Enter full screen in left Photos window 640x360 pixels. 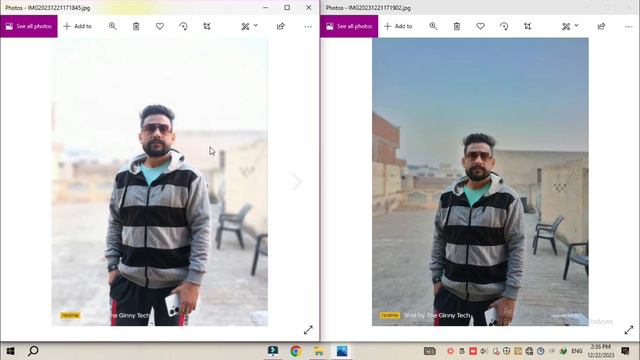308,330
